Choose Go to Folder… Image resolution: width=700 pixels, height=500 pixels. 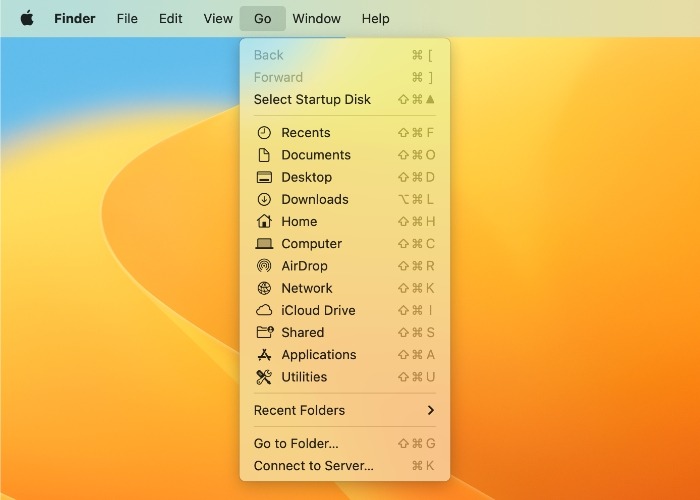[345, 443]
